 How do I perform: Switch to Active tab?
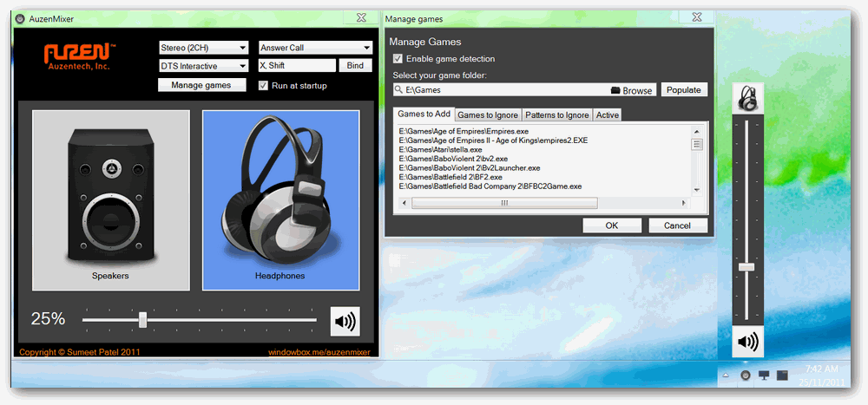608,115
